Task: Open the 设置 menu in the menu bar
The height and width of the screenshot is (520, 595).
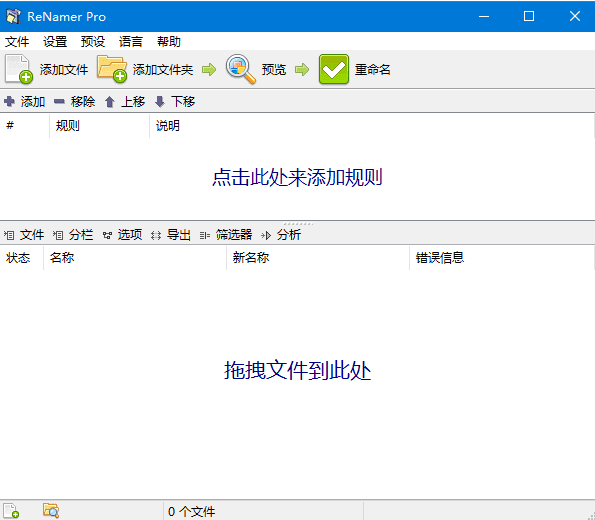Action: pyautogui.click(x=55, y=41)
